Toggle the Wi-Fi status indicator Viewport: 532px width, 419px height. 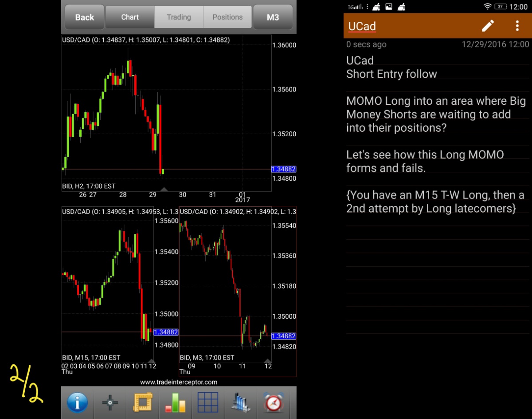pyautogui.click(x=488, y=6)
